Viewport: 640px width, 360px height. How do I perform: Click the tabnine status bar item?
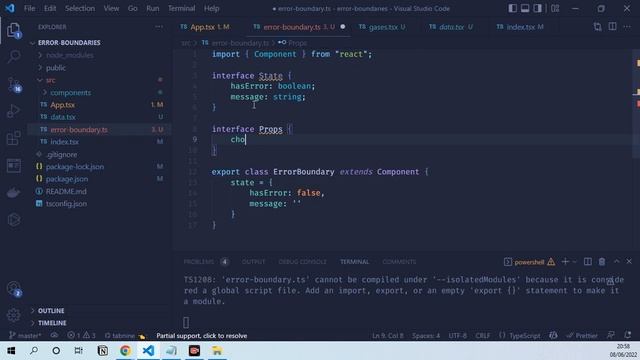pyautogui.click(x=124, y=336)
